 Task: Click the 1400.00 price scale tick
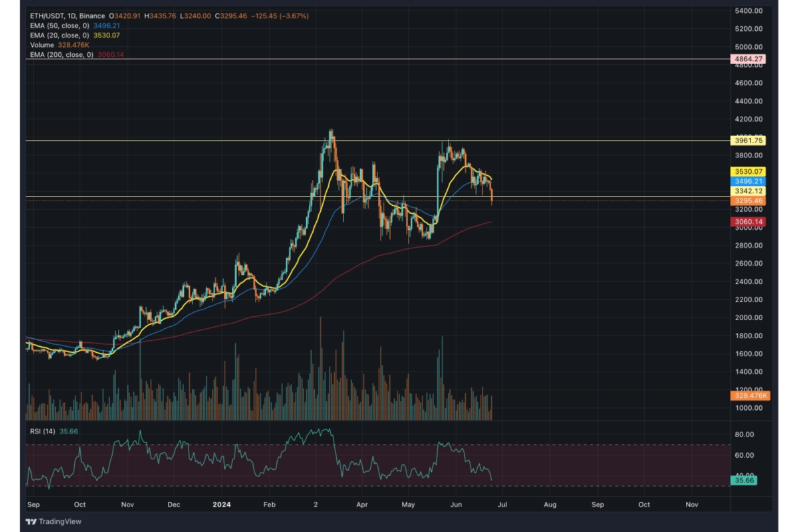coord(749,372)
